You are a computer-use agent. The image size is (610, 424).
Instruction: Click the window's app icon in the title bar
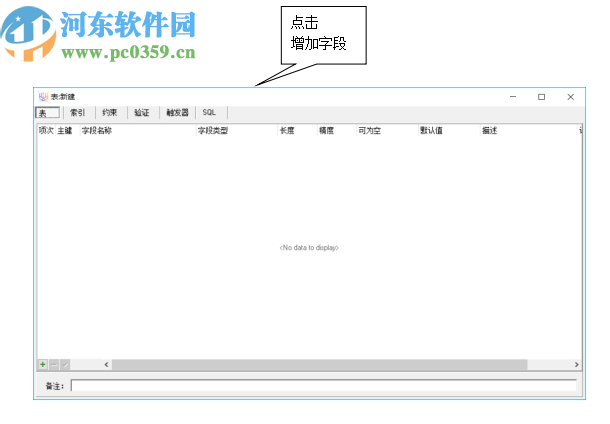click(x=43, y=96)
